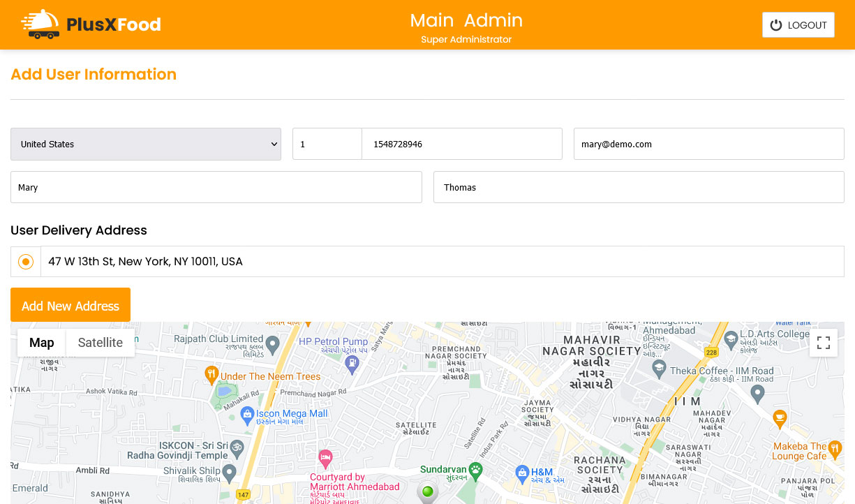Focus the email field mary@demo.com
This screenshot has width=855, height=504.
[x=709, y=144]
